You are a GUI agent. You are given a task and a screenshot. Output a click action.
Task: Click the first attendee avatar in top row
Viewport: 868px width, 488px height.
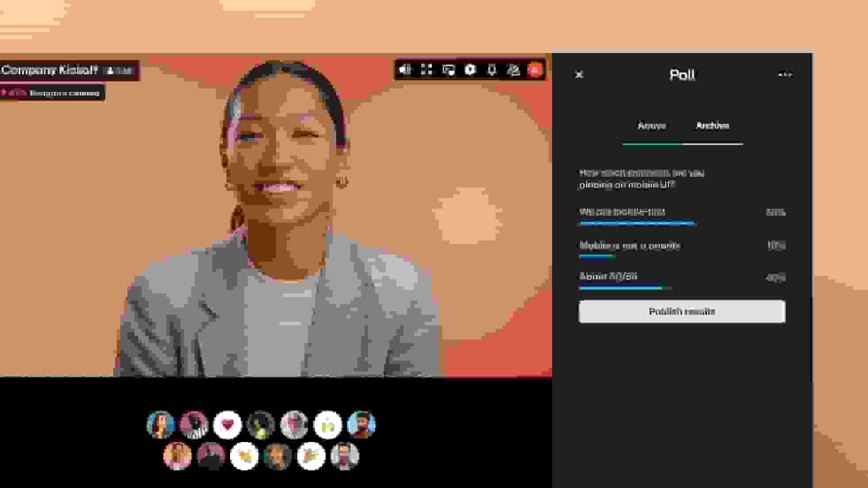[161, 425]
